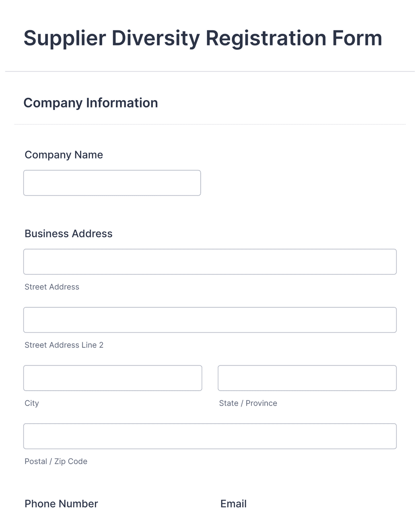This screenshot has width=420, height=517.
Task: Click the Street Address helper label
Action: point(52,287)
